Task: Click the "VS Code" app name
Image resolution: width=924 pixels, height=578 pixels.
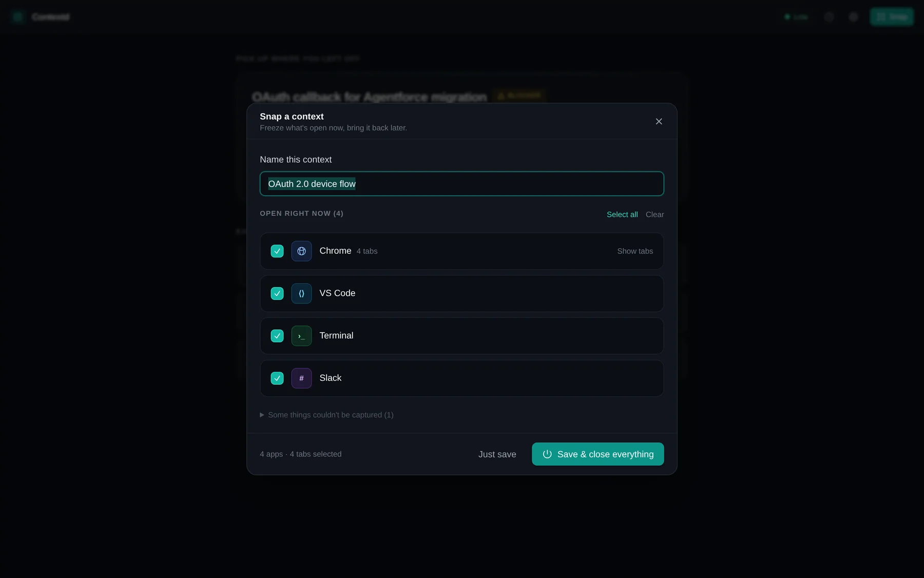Action: tap(337, 293)
